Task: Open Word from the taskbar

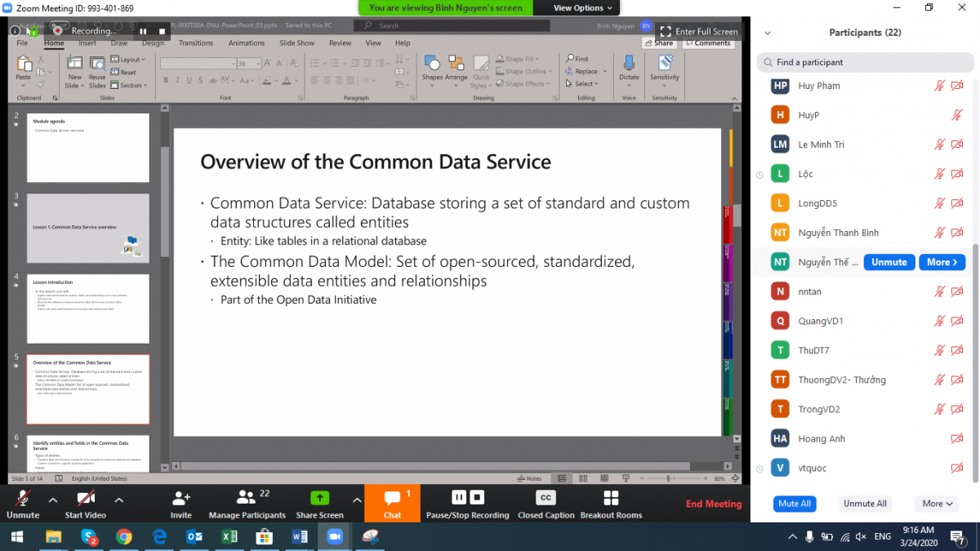Action: [x=299, y=536]
